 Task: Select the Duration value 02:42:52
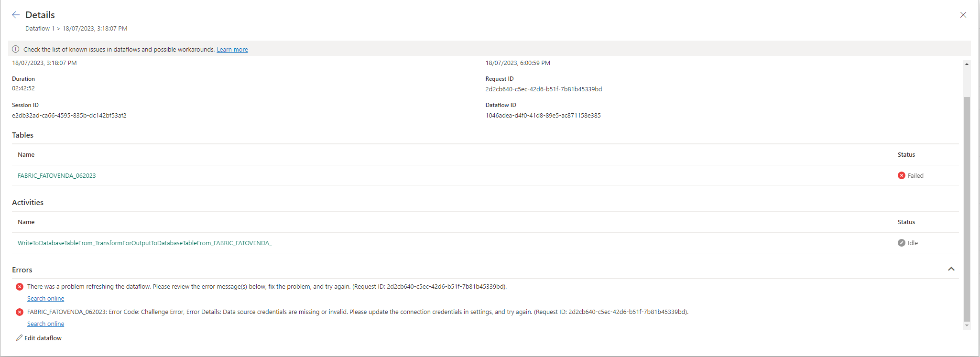coord(23,88)
